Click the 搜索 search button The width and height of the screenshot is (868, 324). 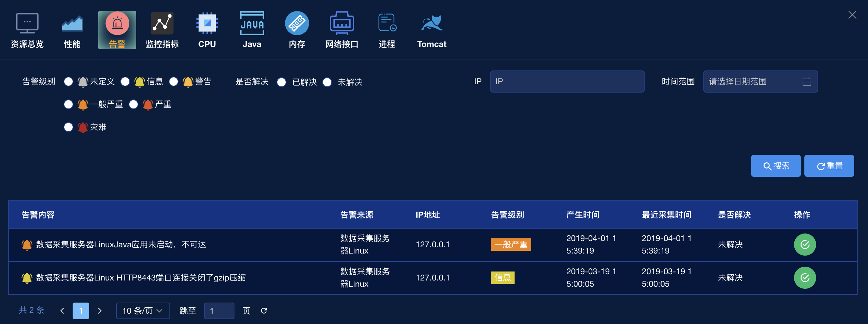tap(776, 166)
